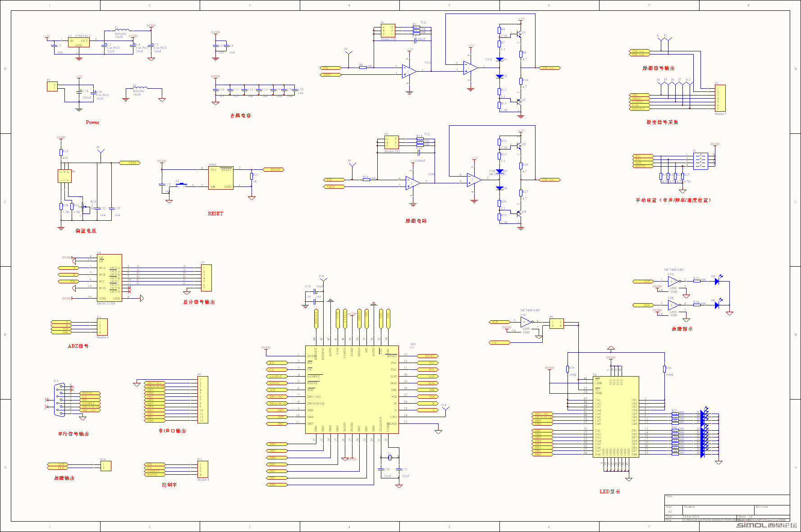The height and width of the screenshot is (532, 801).
Task: Click the U5B inverter gate symbol
Action: [x=674, y=305]
